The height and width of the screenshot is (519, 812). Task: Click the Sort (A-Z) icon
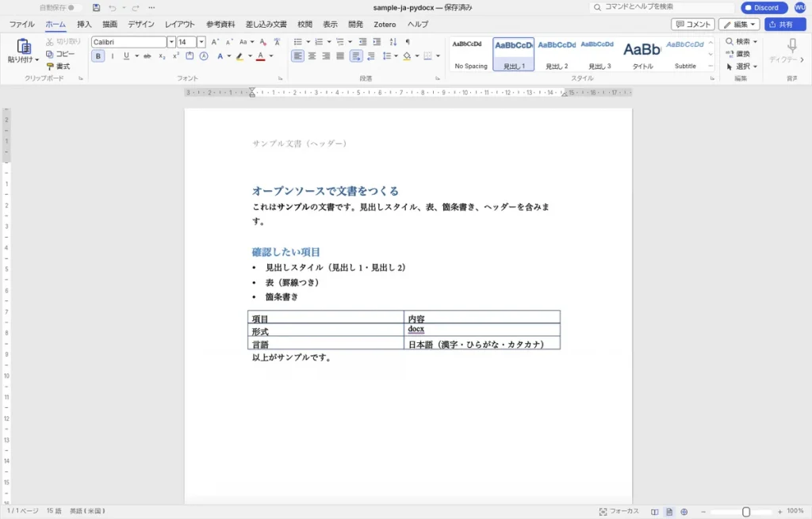(393, 42)
